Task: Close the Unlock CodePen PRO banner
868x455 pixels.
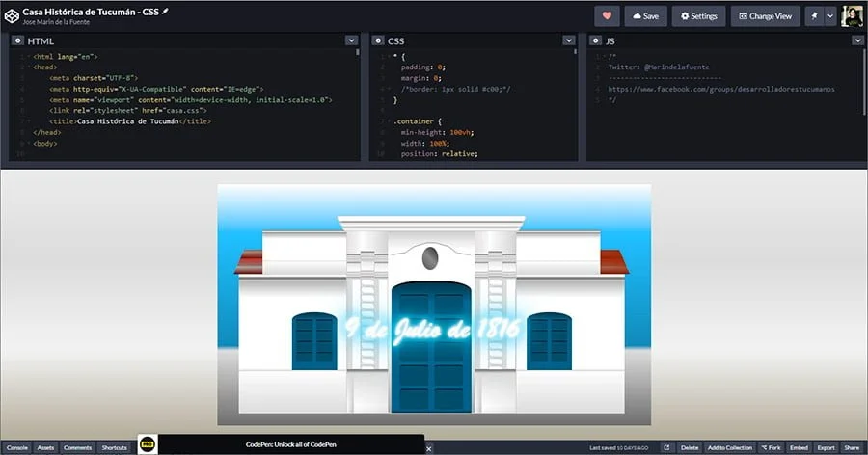Action: 428,447
